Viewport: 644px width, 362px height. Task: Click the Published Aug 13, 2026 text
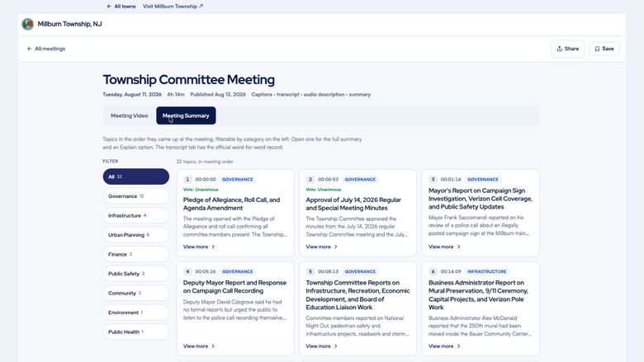coord(218,94)
